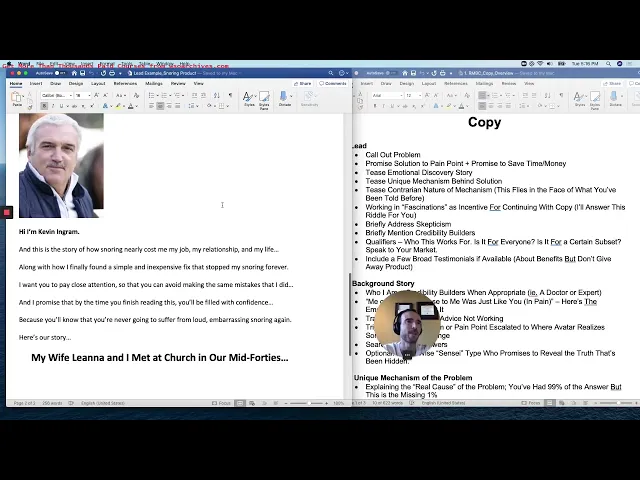Click language English (United States) in left status bar

(x=103, y=403)
